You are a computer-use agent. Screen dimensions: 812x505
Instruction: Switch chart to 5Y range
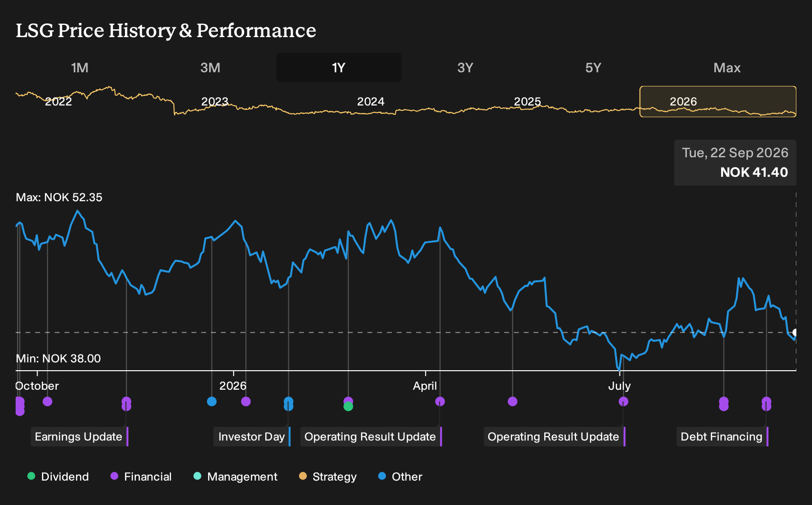click(593, 67)
